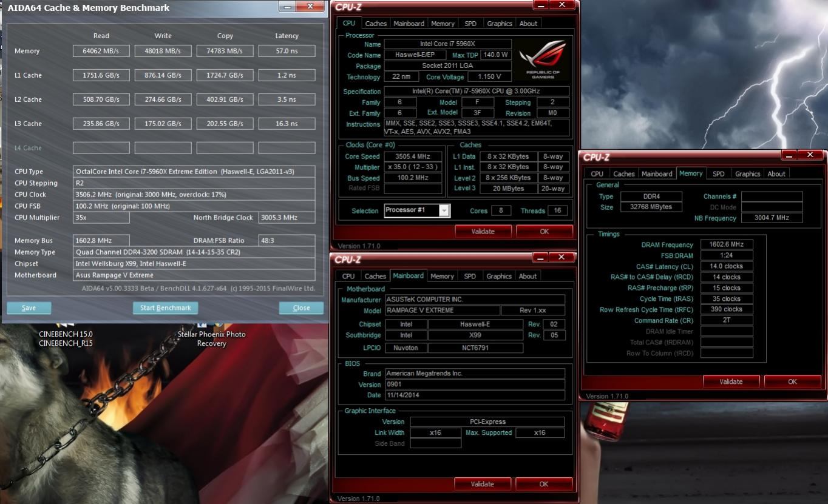The height and width of the screenshot is (504, 828).
Task: Click OK in the Mainboard CPU-Z window
Action: point(544,484)
